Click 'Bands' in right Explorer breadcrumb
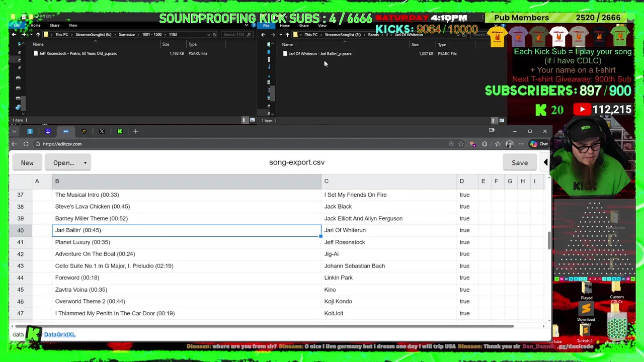This screenshot has width=644, height=362. pos(373,35)
